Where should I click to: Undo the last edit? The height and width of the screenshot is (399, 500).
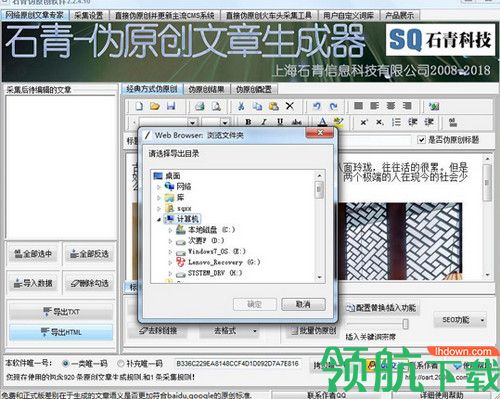(317, 106)
